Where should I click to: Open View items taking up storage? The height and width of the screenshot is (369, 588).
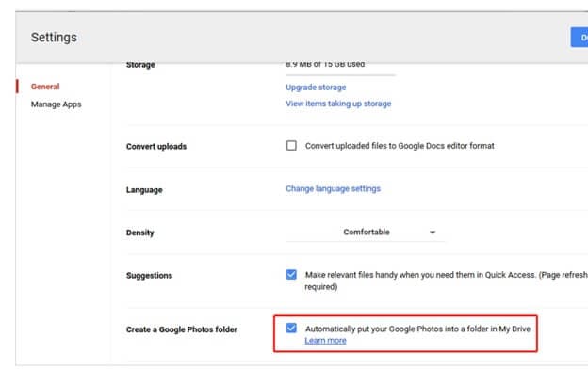(338, 104)
